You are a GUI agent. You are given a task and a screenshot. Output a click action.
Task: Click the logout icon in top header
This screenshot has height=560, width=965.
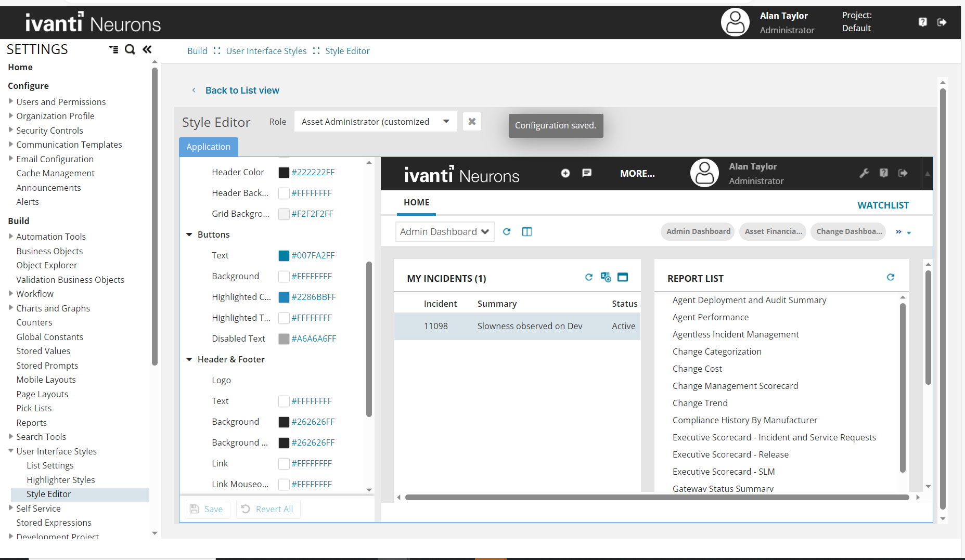pyautogui.click(x=942, y=22)
